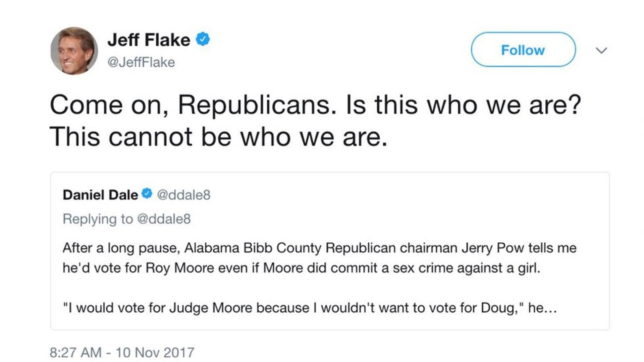Open the tweet options chevron menu
The image size is (644, 362).
601,51
